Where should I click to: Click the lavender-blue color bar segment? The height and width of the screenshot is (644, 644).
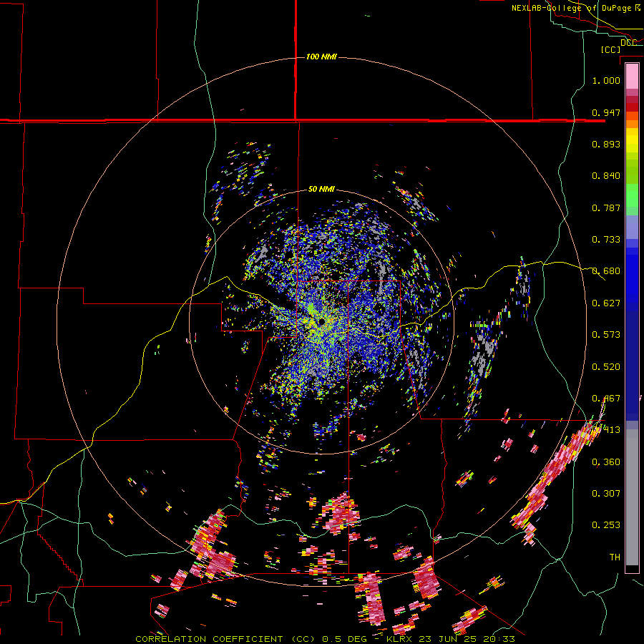[632, 227]
